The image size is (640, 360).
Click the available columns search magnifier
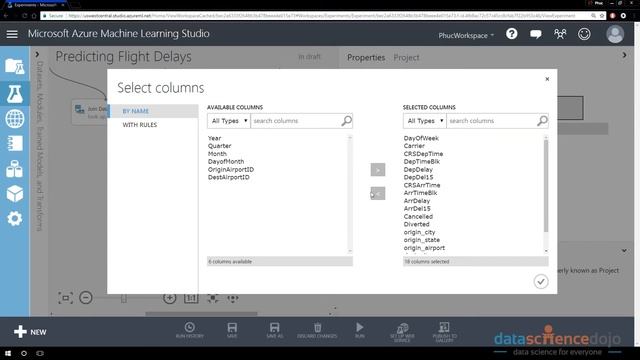click(x=346, y=121)
